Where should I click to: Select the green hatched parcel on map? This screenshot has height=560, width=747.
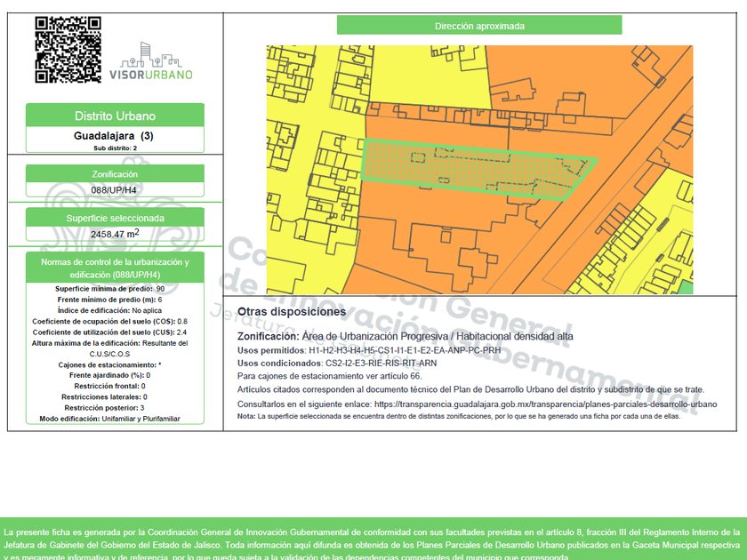point(477,170)
